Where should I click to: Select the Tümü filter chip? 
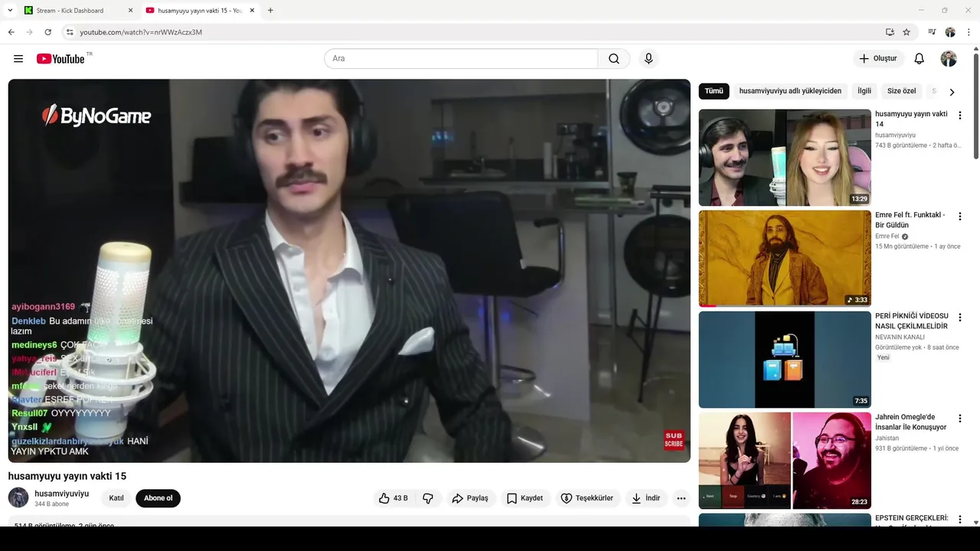(x=714, y=91)
